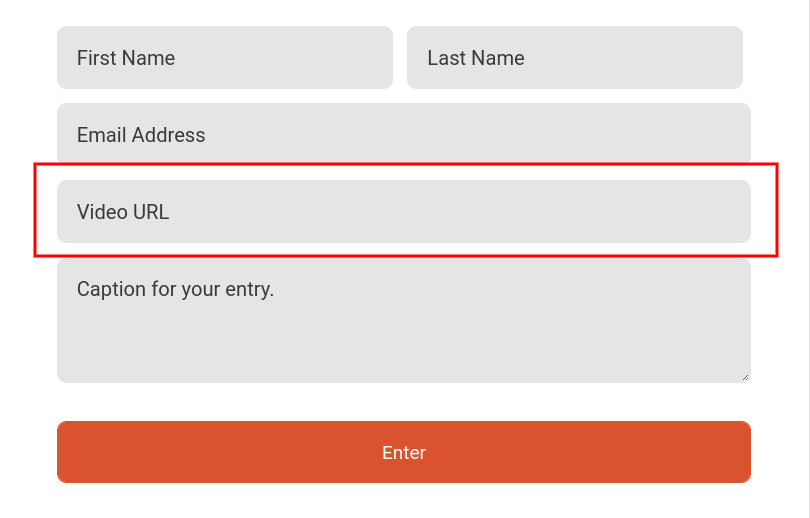Select the Email Address field
Image resolution: width=810 pixels, height=518 pixels.
(403, 134)
